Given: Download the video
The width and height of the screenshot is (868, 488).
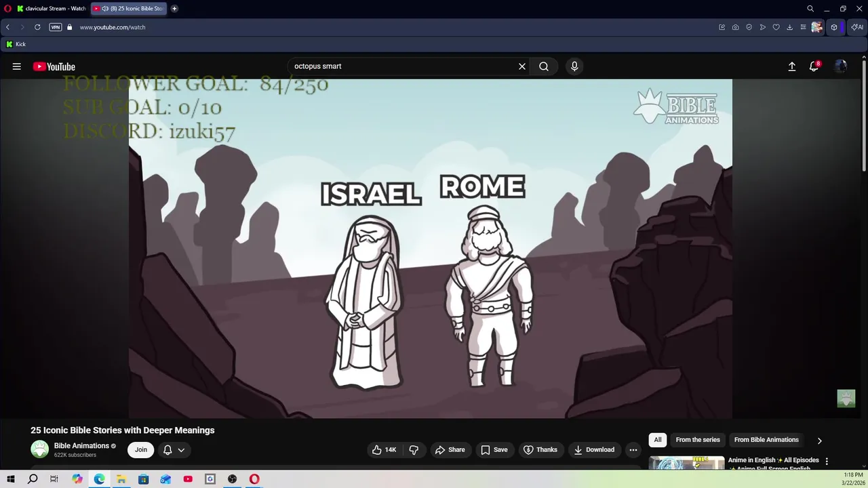Looking at the screenshot, I should coord(595,450).
